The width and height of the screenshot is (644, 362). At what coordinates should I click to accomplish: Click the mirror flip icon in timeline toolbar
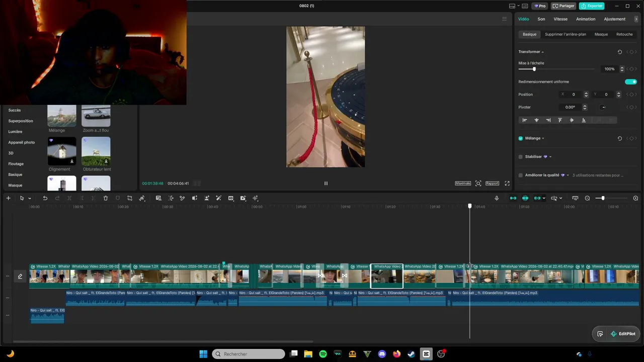point(194,198)
